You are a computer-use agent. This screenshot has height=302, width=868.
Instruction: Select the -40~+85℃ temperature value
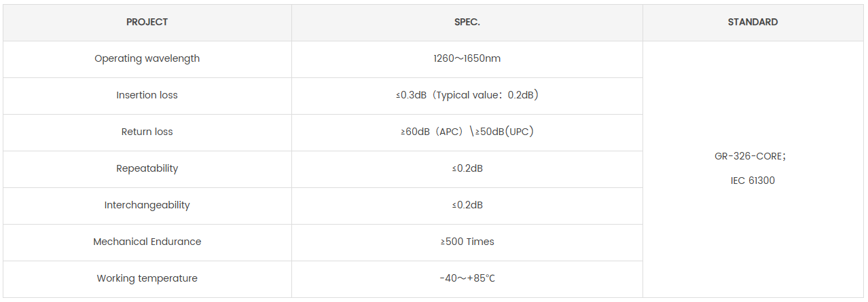point(467,278)
